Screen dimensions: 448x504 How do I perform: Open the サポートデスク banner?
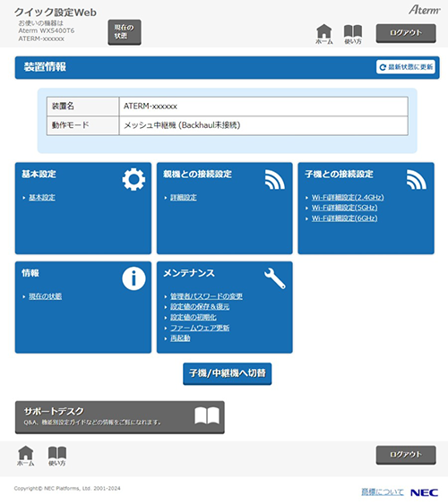click(x=120, y=417)
